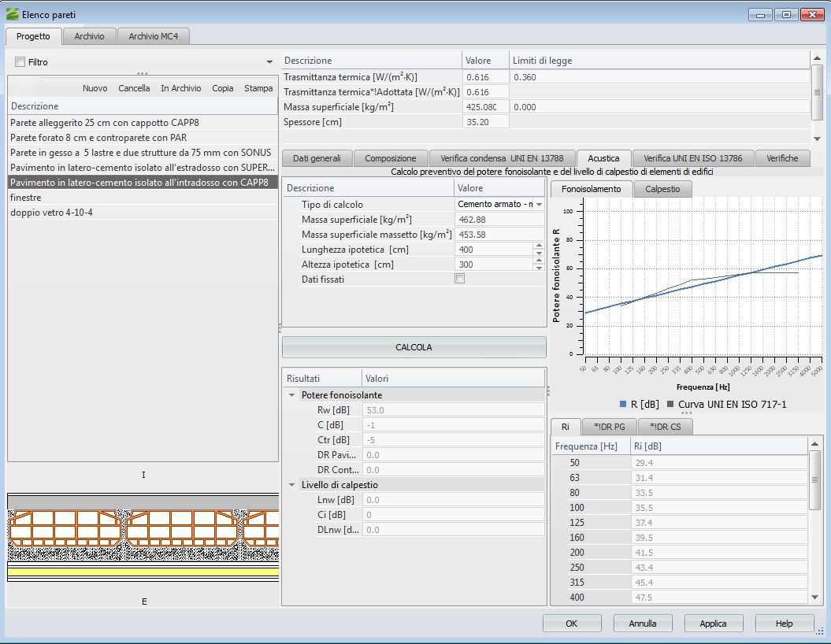The height and width of the screenshot is (644, 831).
Task: Expand the Filtro panel dropdown arrow
Action: (x=269, y=62)
